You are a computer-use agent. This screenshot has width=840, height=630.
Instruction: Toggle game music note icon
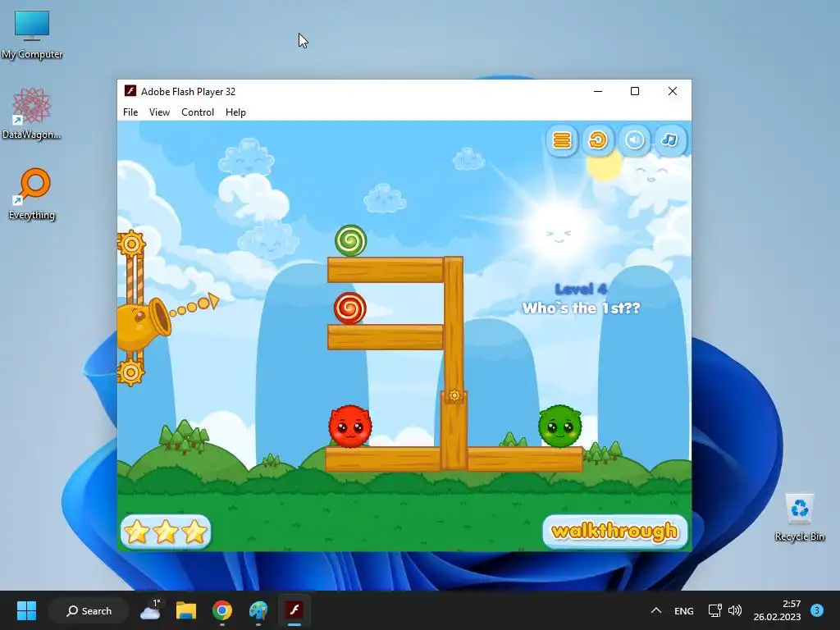[669, 140]
